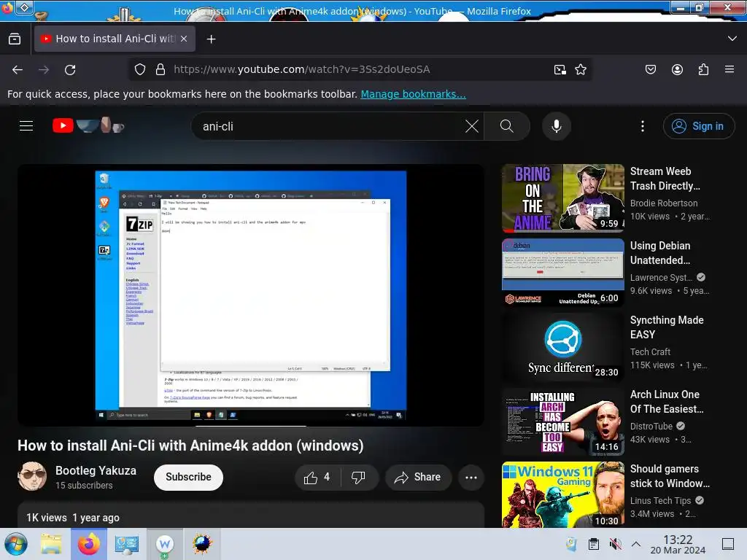Open the Start menu orb
The width and height of the screenshot is (747, 560).
tap(16, 544)
